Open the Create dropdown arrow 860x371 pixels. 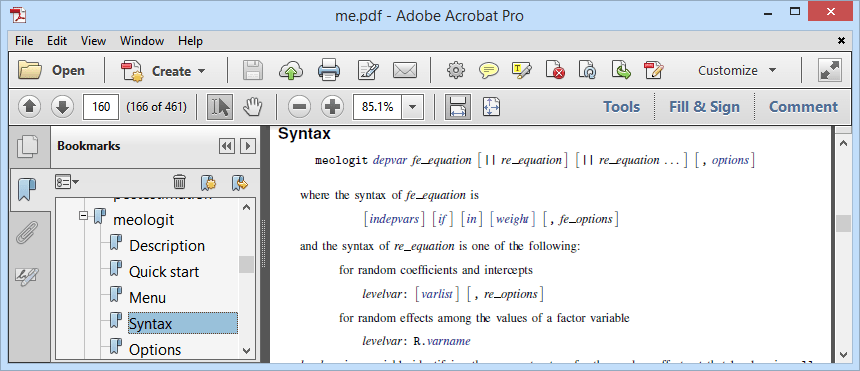point(201,71)
